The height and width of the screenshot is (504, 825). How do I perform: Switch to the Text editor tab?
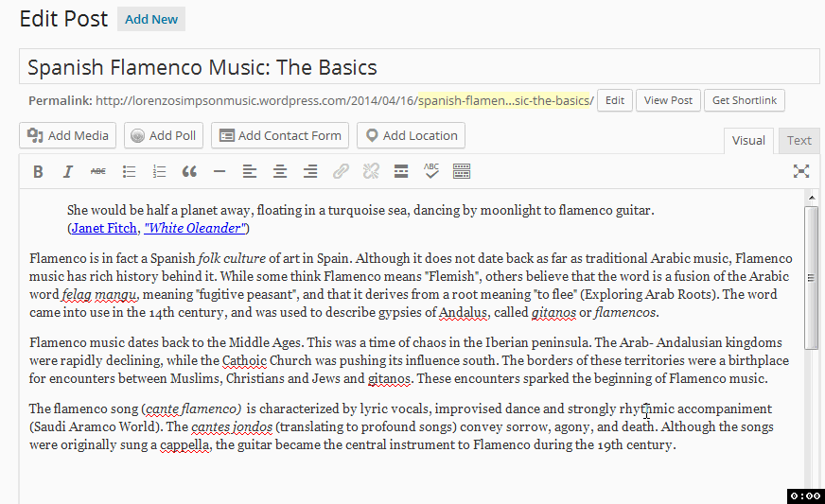click(799, 140)
